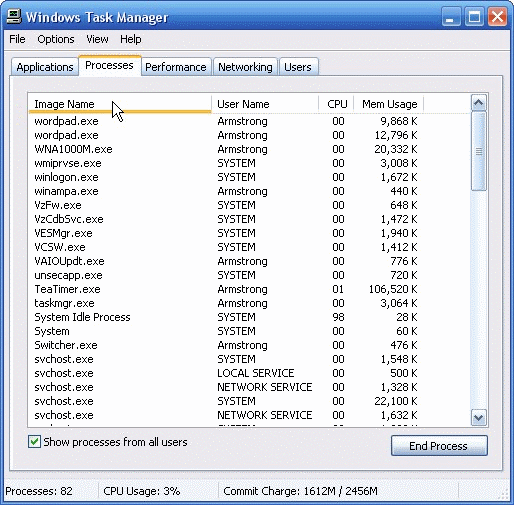This screenshot has width=514, height=505.
Task: Open the Options menu
Action: coord(56,39)
